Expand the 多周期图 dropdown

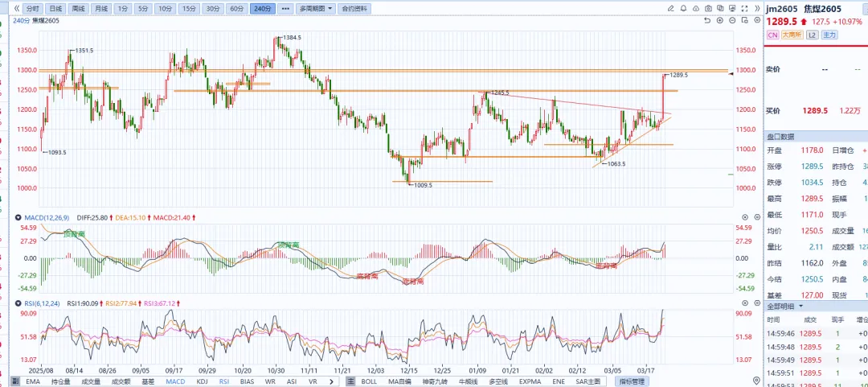click(315, 8)
